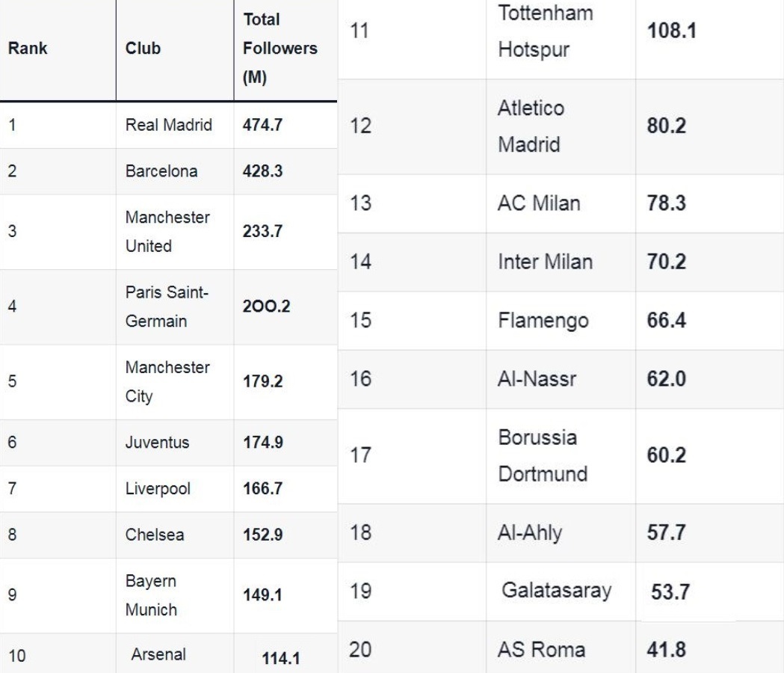The height and width of the screenshot is (673, 784).
Task: Click the Total Followers (M) header
Action: pos(280,49)
